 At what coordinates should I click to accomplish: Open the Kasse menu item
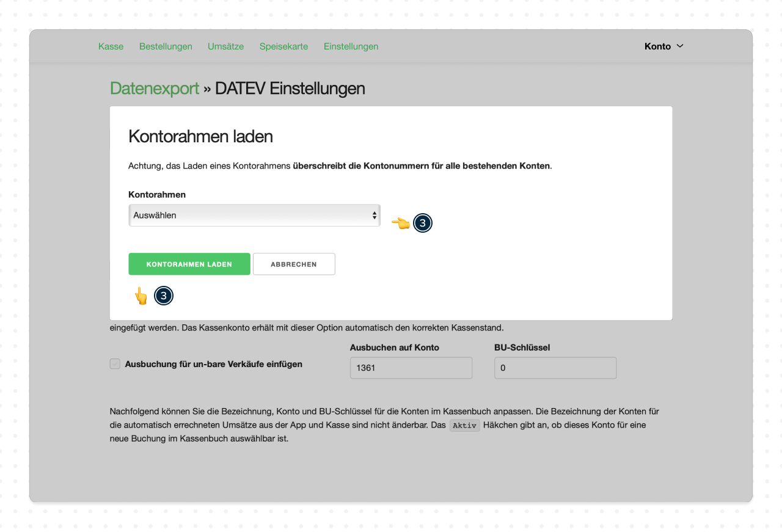click(111, 46)
